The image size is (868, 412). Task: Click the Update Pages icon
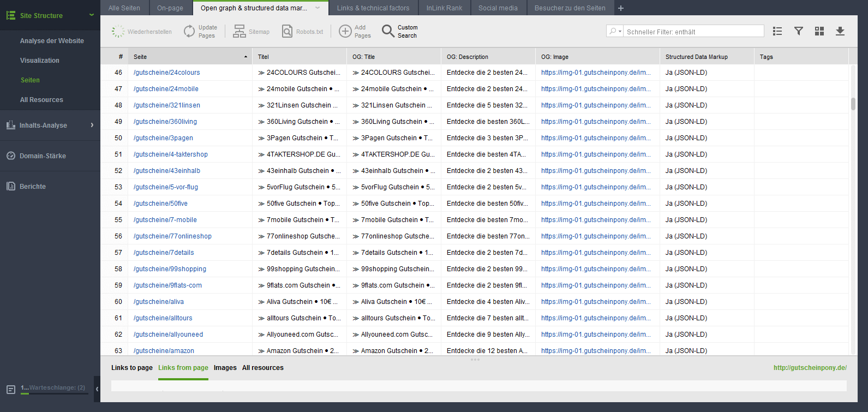[189, 32]
